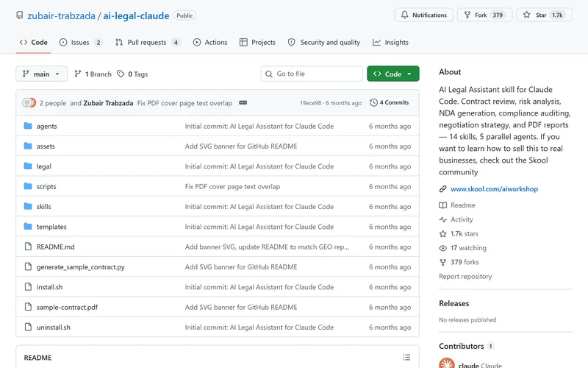Open the Zubair Trabzada author link

(x=108, y=103)
